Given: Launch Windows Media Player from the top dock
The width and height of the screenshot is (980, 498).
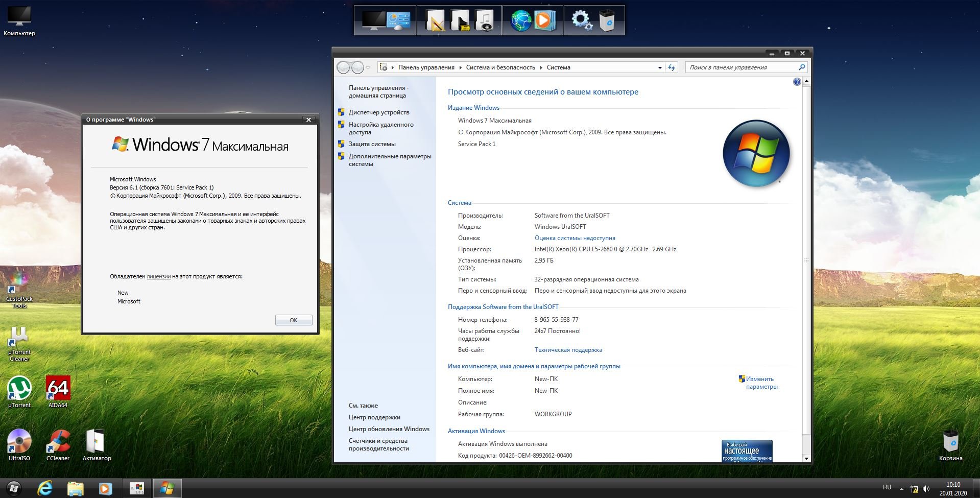Looking at the screenshot, I should (544, 20).
